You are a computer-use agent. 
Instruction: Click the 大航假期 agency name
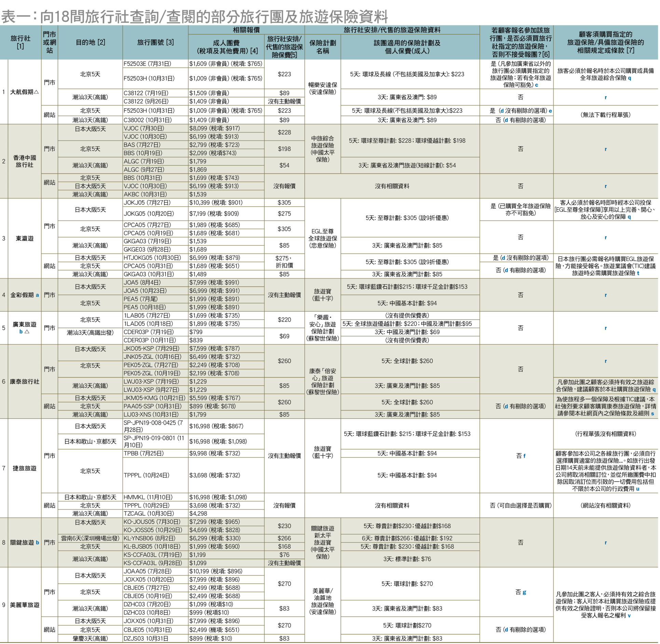click(x=24, y=92)
